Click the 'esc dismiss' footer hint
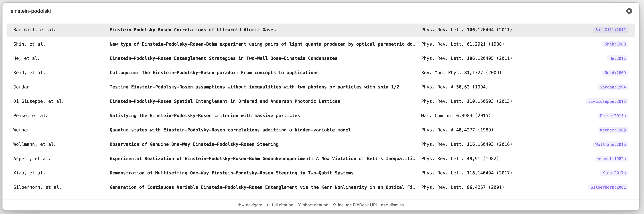The image size is (644, 214). click(x=392, y=205)
